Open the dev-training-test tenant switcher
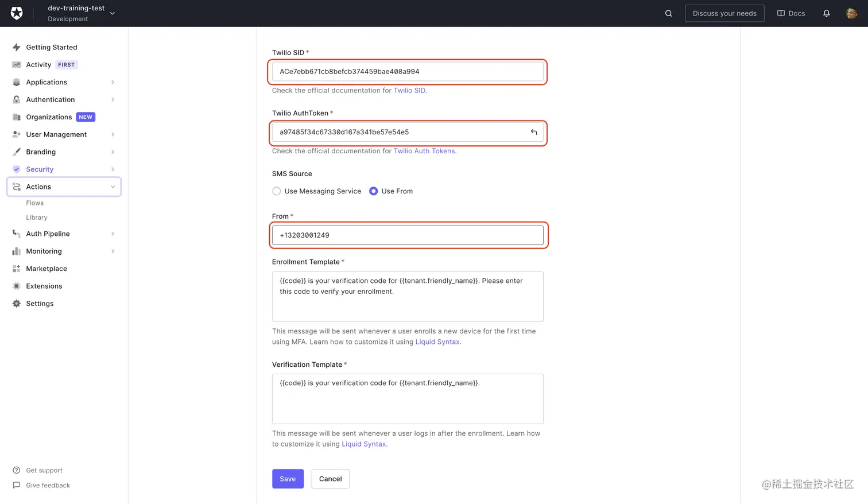Image resolution: width=868 pixels, height=504 pixels. tap(77, 12)
